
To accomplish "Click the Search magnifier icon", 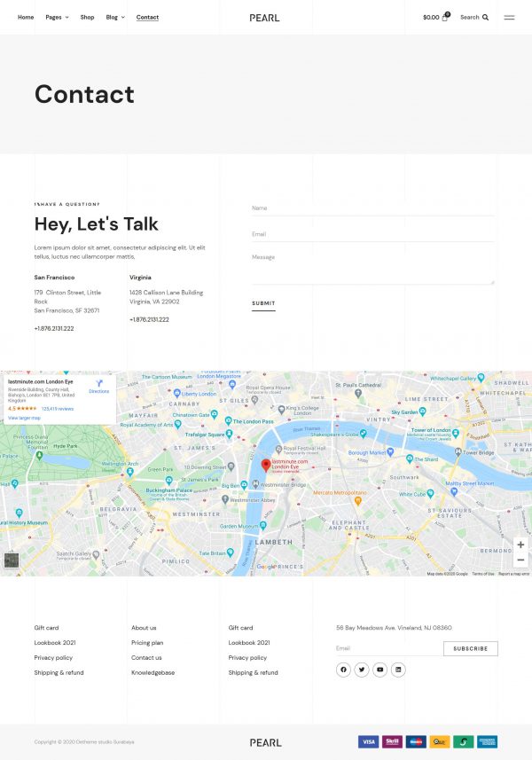I will pos(485,18).
